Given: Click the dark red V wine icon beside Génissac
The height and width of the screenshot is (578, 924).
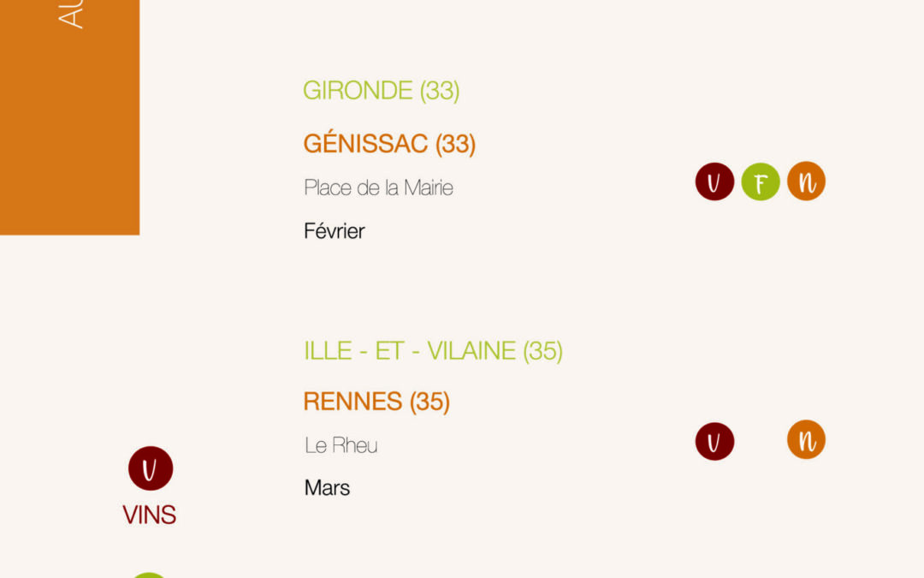Looking at the screenshot, I should [714, 182].
